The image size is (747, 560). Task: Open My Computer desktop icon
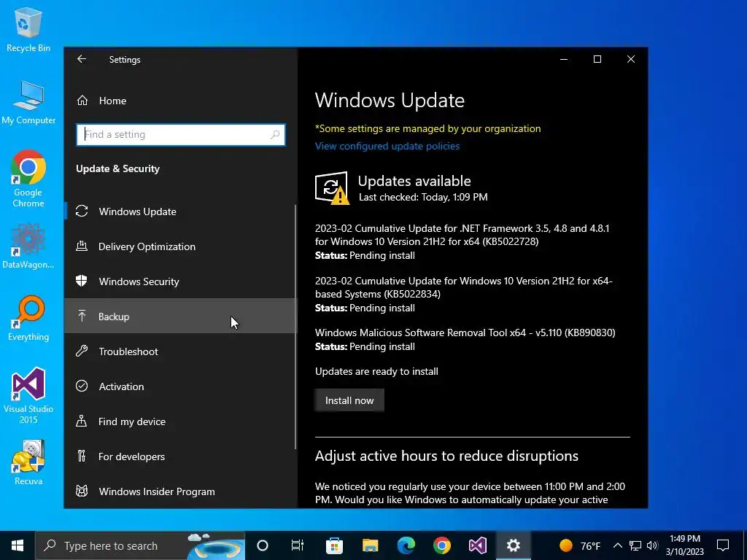(28, 102)
